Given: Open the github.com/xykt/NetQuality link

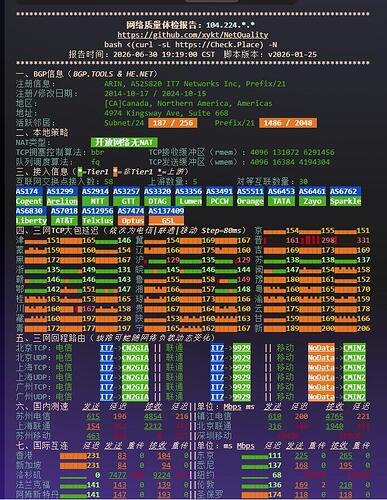Looking at the screenshot, I should coord(193,35).
